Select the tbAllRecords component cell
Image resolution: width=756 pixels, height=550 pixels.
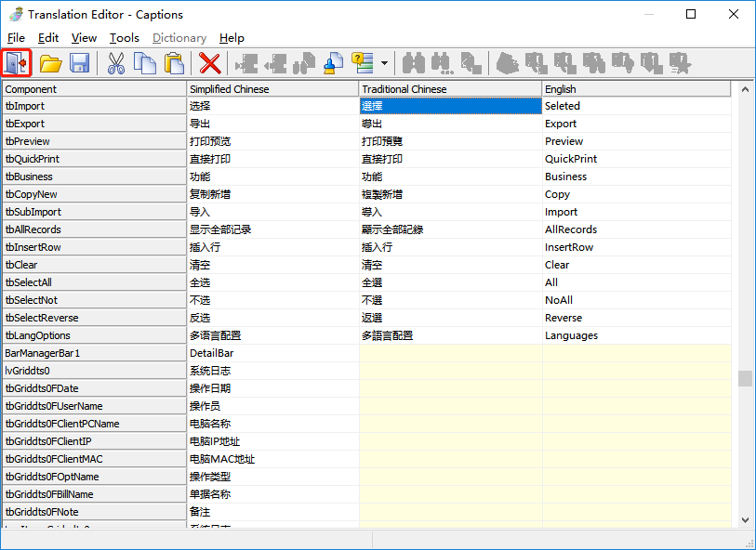click(95, 229)
